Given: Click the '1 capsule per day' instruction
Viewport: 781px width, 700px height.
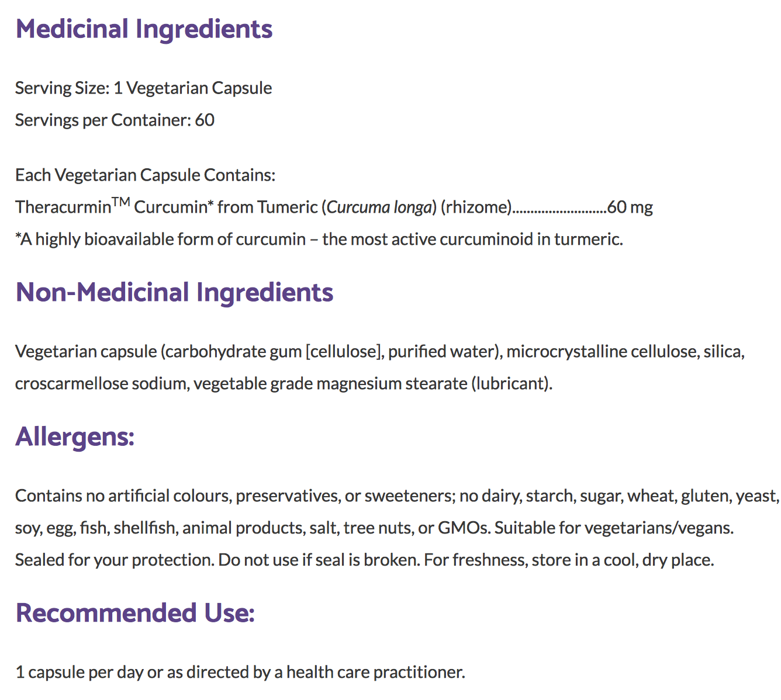Looking at the screenshot, I should point(240,673).
